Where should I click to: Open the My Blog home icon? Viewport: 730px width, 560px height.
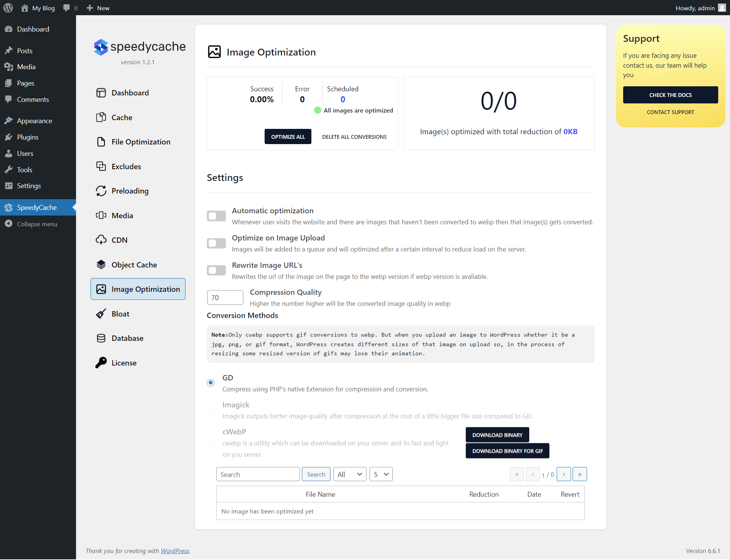[25, 8]
